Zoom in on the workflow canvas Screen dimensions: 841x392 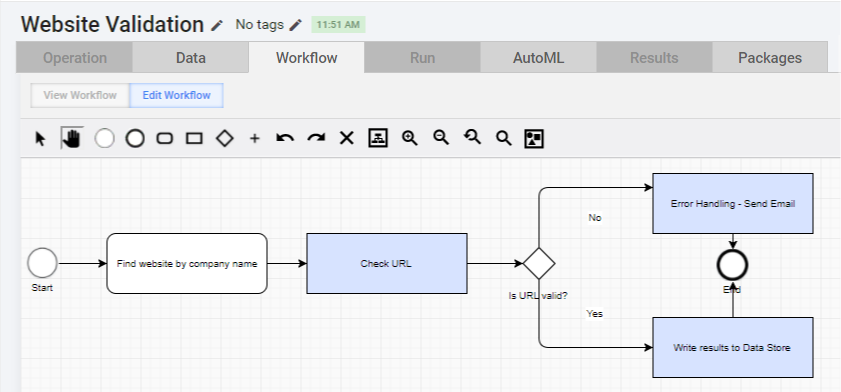coord(410,138)
